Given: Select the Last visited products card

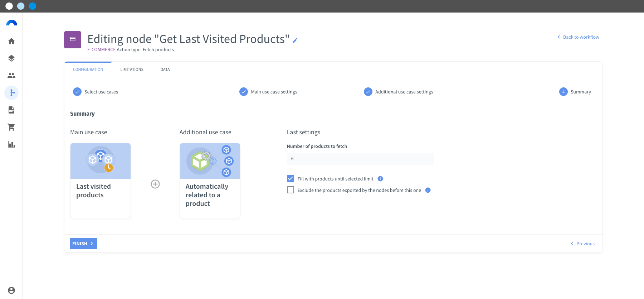Looking at the screenshot, I should (x=101, y=180).
